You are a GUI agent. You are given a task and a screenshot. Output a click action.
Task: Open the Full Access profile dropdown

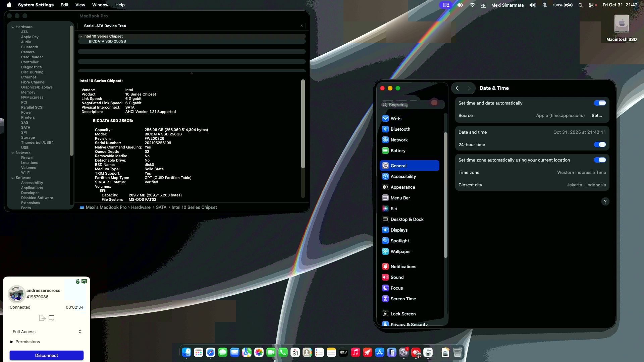(47, 331)
